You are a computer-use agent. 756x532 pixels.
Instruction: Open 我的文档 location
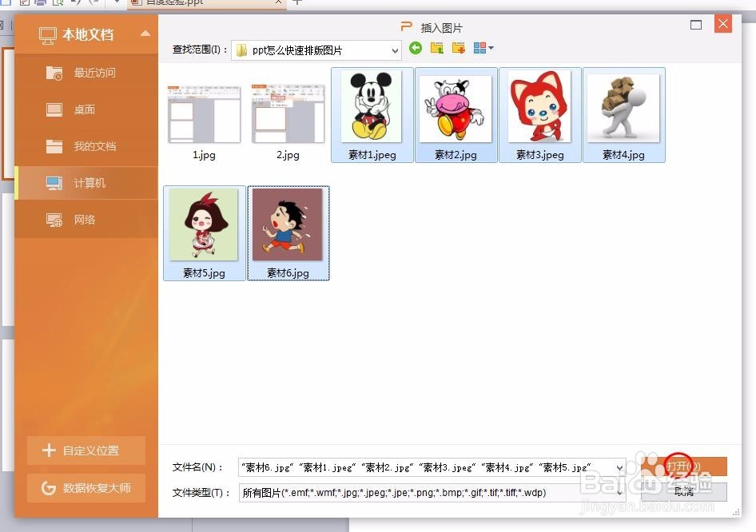[x=86, y=146]
